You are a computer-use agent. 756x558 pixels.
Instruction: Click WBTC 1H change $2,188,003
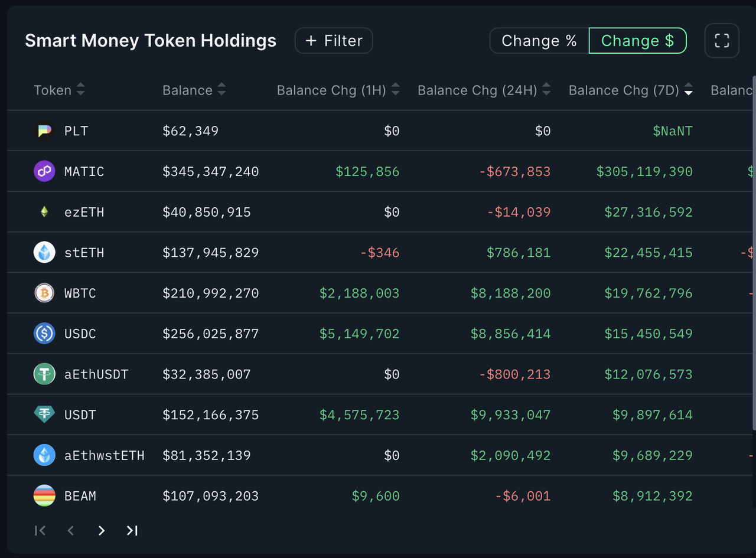coord(360,293)
